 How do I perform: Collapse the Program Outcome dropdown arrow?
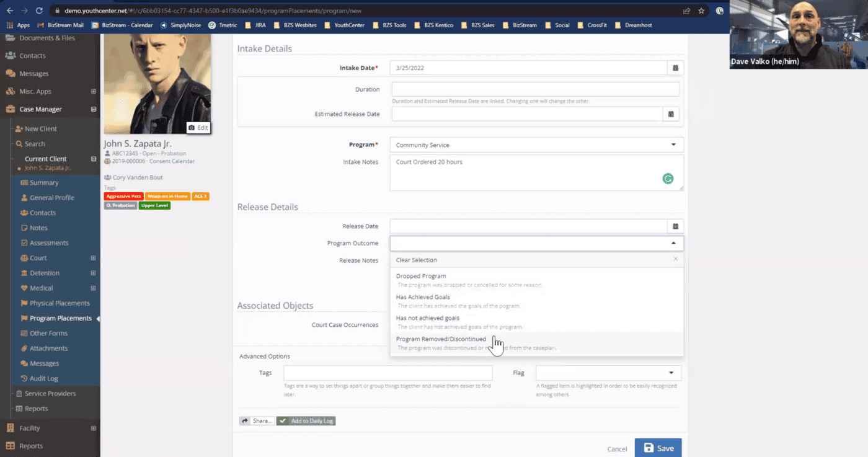673,243
